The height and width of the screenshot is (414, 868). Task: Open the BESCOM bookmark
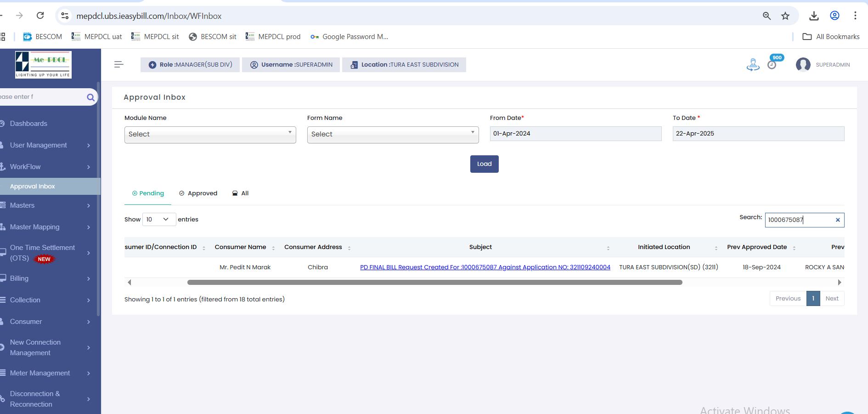click(x=42, y=37)
